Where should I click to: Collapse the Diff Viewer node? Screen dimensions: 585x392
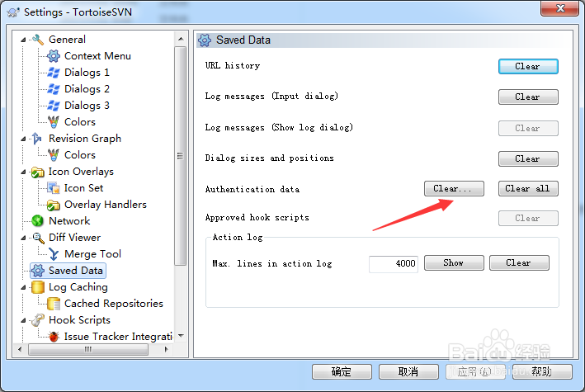coord(23,238)
